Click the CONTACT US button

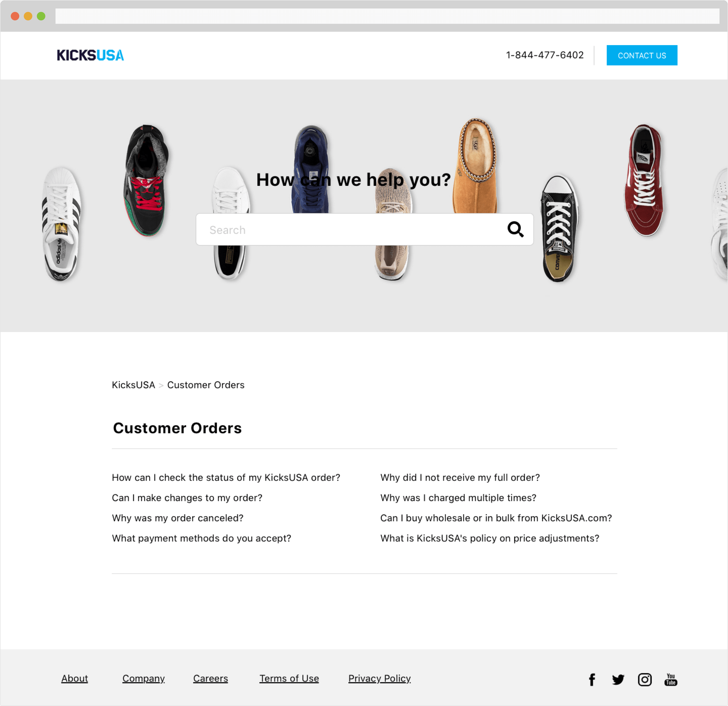click(x=642, y=55)
